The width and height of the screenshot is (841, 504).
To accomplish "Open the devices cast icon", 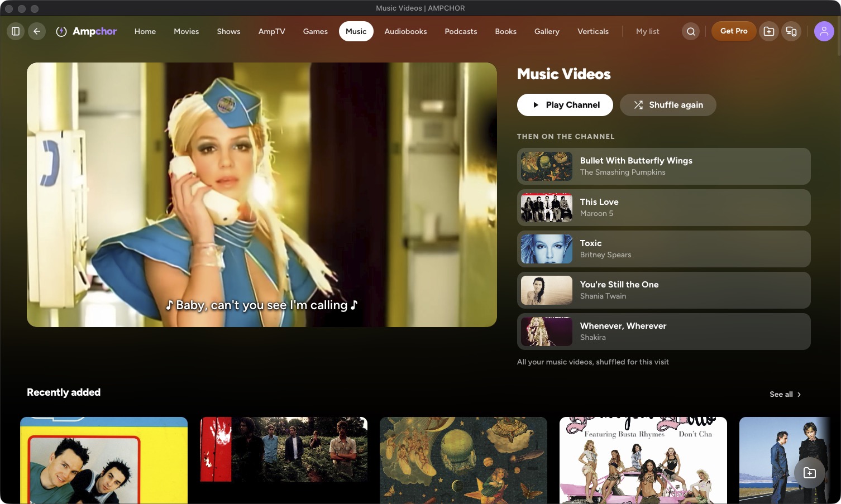I will 791,31.
